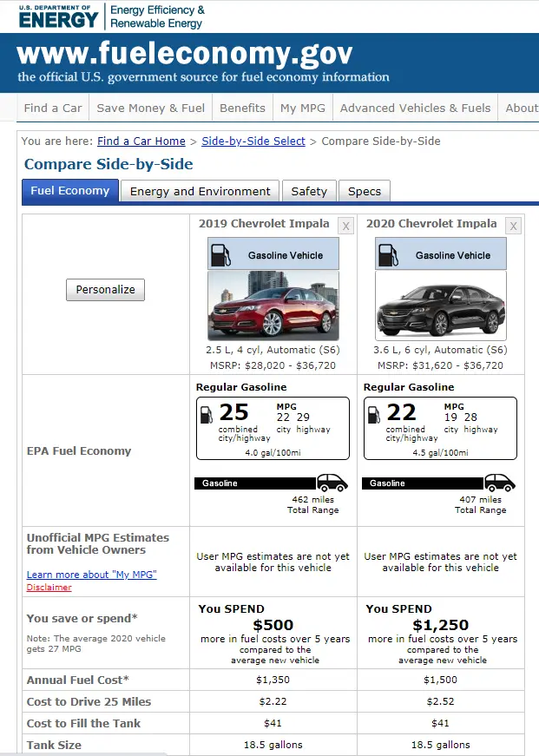Image resolution: width=539 pixels, height=756 pixels.
Task: Click the 462 miles Total Range text
Action: [x=312, y=505]
